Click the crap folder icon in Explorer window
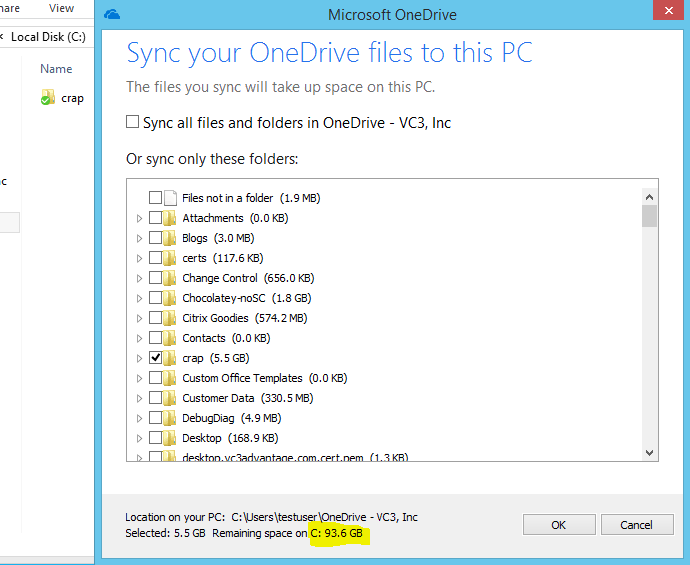Image resolution: width=690 pixels, height=565 pixels. [48, 97]
